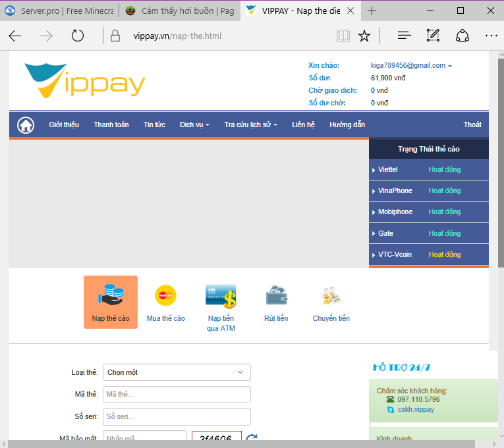Click phone icon beside 097.110.5796
This screenshot has width=504, height=448.
tap(391, 399)
